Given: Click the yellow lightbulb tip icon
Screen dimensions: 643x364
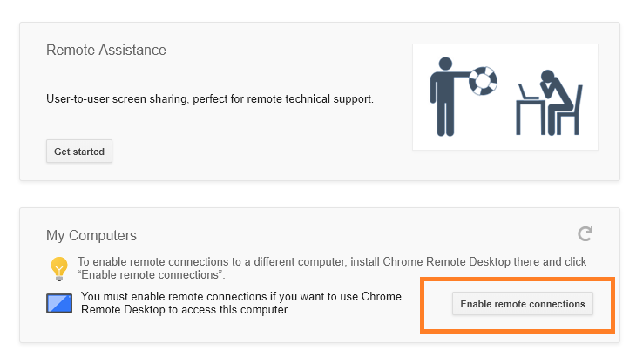Looking at the screenshot, I should [x=59, y=268].
